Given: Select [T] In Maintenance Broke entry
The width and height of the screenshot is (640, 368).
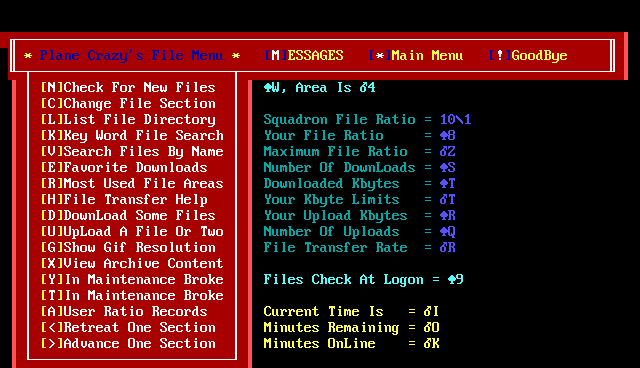Looking at the screenshot, I should tap(132, 295).
